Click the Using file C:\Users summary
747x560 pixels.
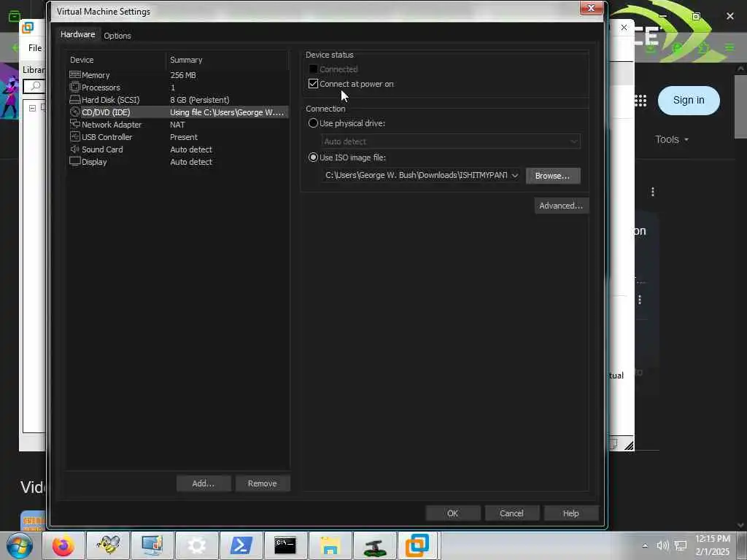(227, 112)
